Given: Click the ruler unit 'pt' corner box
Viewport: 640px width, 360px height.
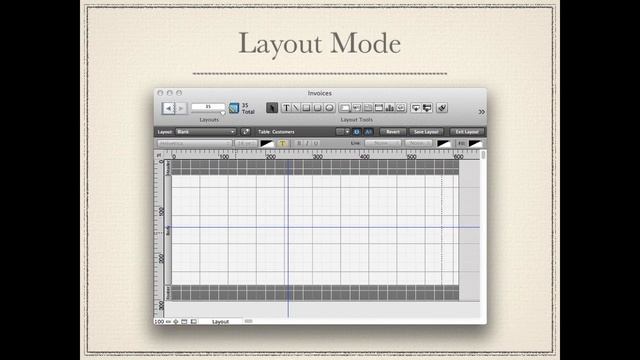Looking at the screenshot, I should click(159, 155).
